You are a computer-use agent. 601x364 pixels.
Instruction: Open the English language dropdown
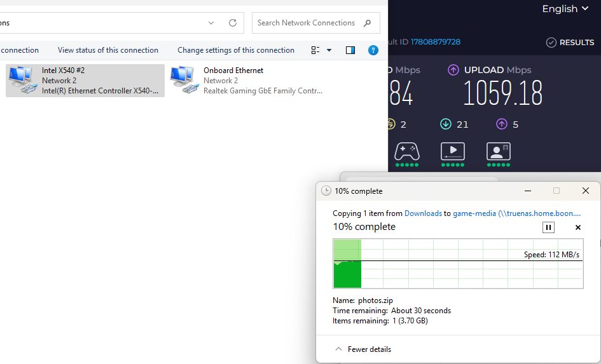click(568, 9)
